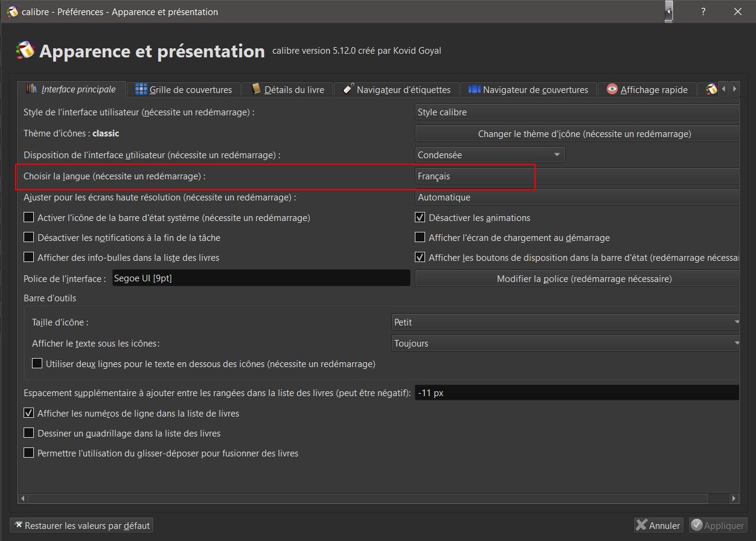Click the calibre icon in the title bar
Image resolution: width=756 pixels, height=541 pixels.
[x=12, y=11]
